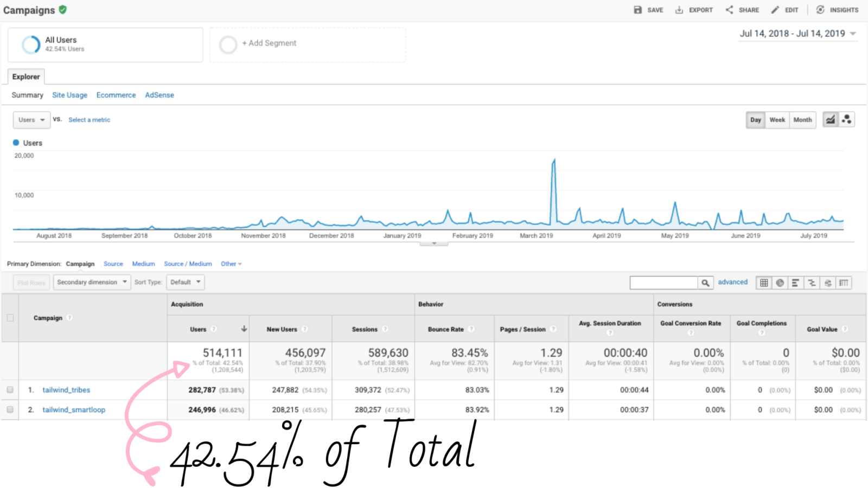Switch to the Ecommerce tab
Screen dimensions: 868x488
click(116, 95)
